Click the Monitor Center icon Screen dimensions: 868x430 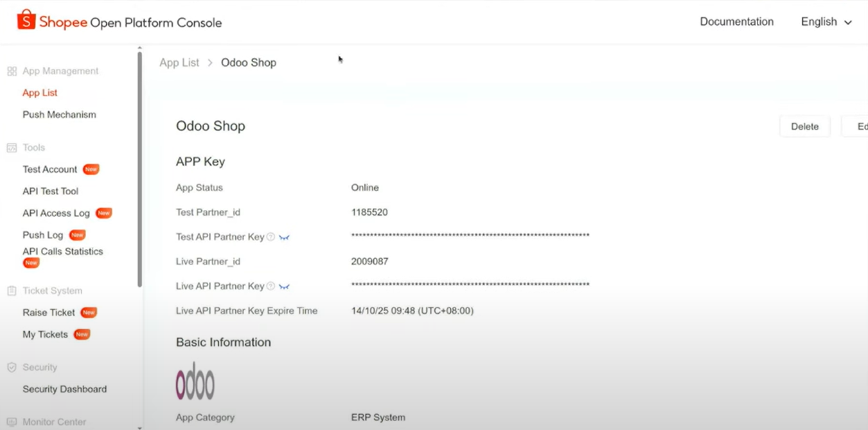[x=12, y=422]
